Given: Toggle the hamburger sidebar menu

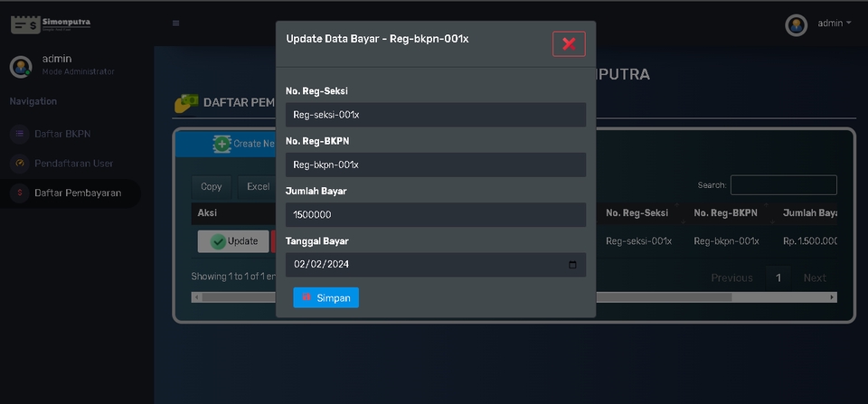Looking at the screenshot, I should pyautogui.click(x=175, y=23).
